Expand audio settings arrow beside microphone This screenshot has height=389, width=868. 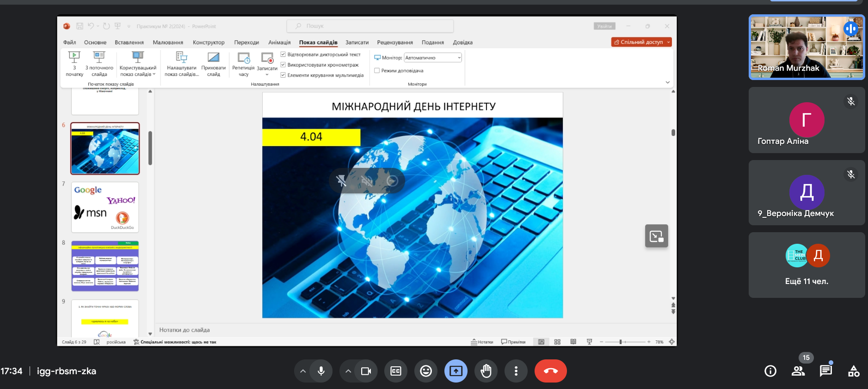[303, 371]
